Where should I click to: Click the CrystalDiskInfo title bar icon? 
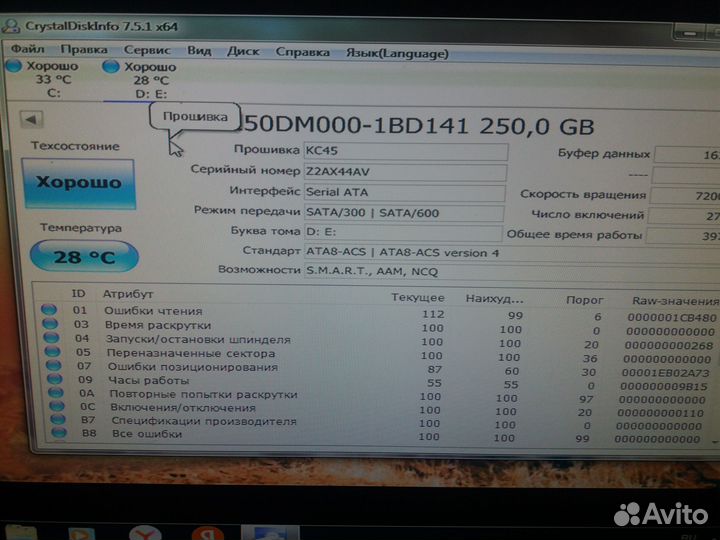coord(10,26)
